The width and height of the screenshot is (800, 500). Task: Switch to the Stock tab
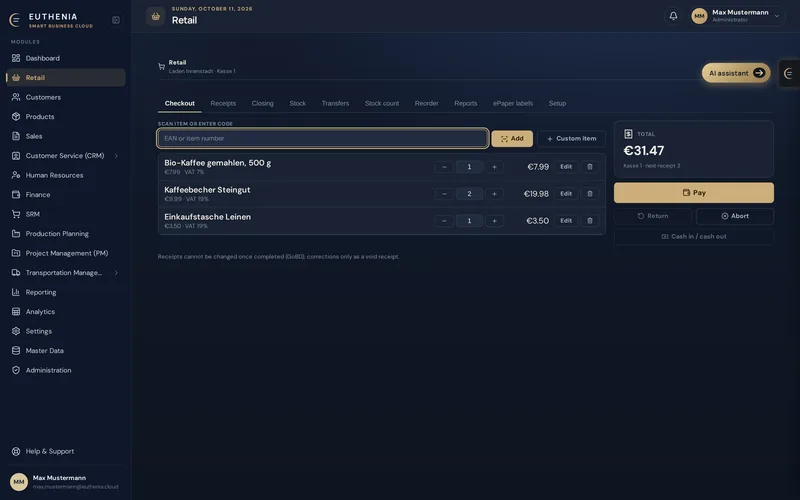297,104
